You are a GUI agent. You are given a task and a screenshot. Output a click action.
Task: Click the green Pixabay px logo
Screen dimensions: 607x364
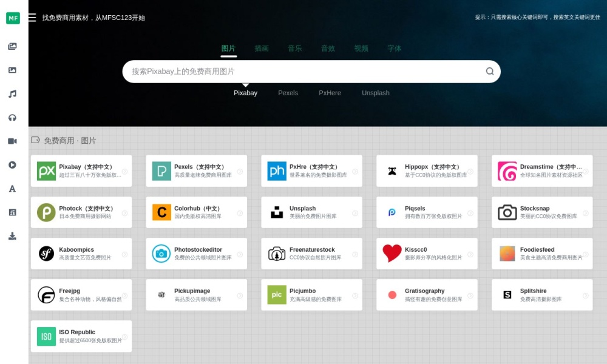[x=47, y=171]
